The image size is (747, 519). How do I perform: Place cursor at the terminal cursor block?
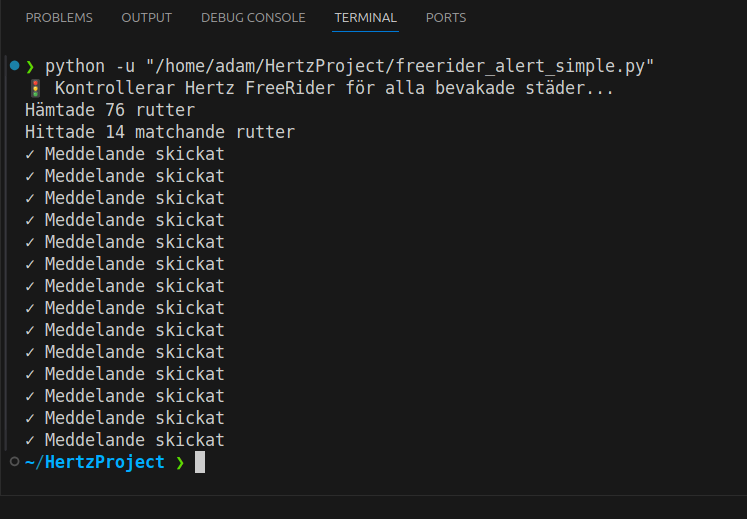(x=199, y=462)
